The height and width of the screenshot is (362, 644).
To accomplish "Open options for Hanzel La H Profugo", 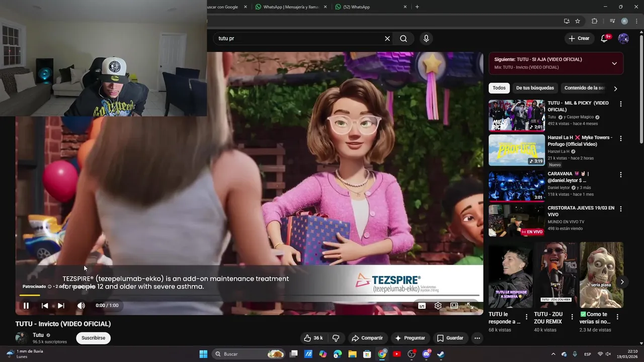I will click(620, 138).
